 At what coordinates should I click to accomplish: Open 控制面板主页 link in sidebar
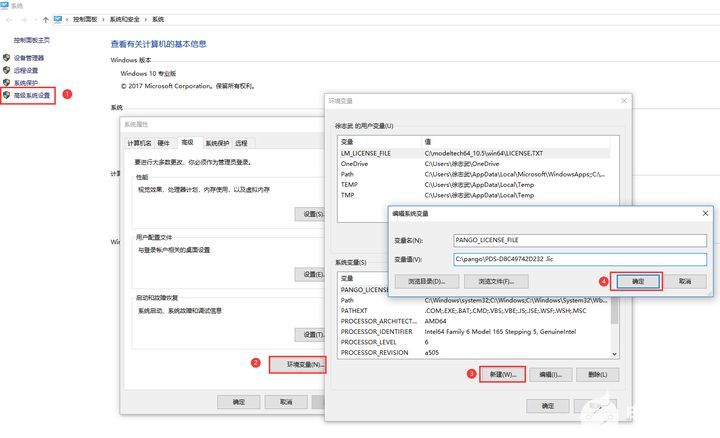pos(32,40)
